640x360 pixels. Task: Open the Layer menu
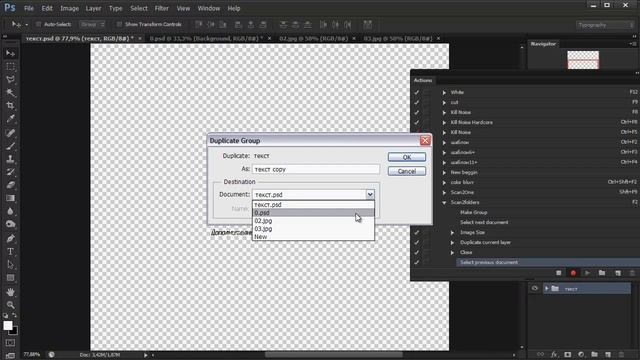click(93, 8)
